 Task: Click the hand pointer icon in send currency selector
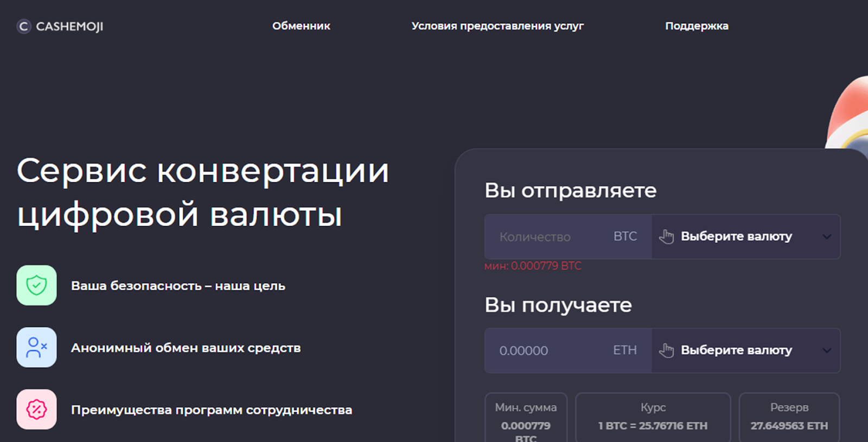pyautogui.click(x=666, y=236)
